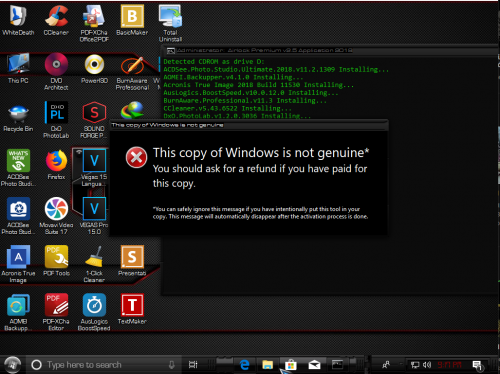Click the Administrator console title bar

coord(330,50)
